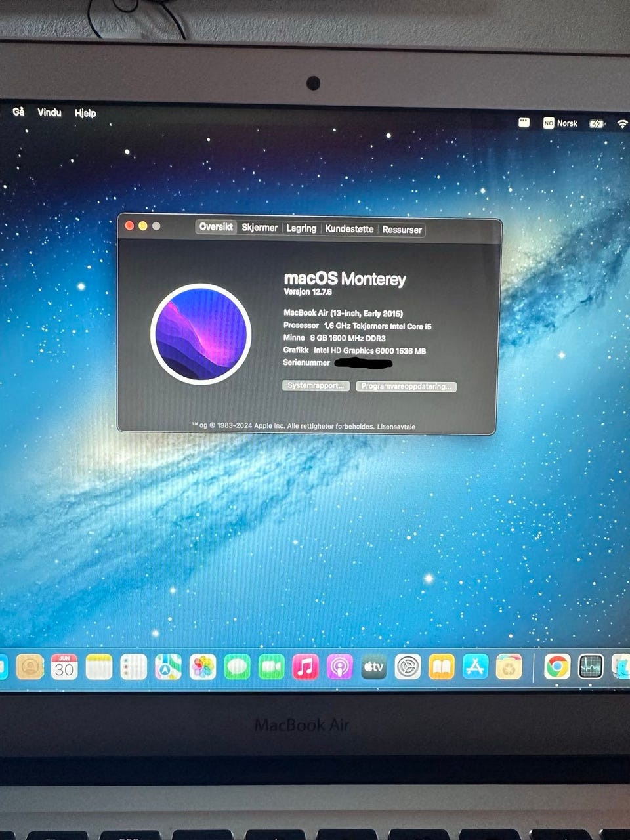Open the Contacts app in the dock

[x=30, y=667]
